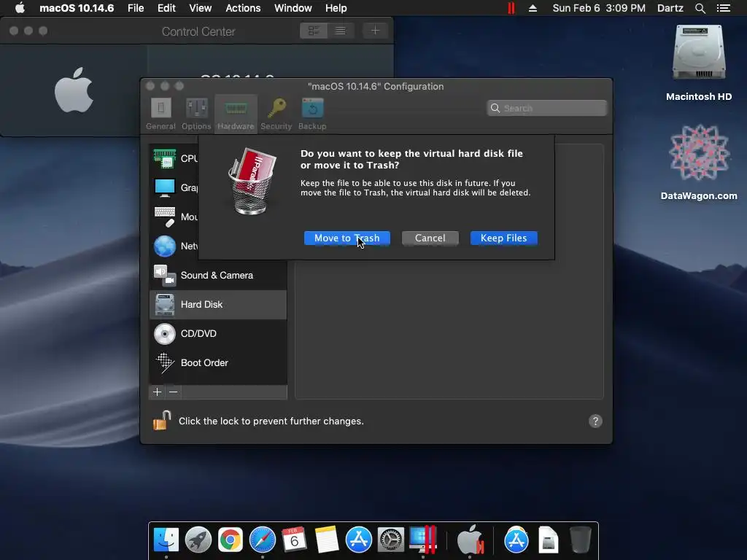This screenshot has height=560, width=747.
Task: Click macOS virtual machine Apple icon in Dock
Action: click(x=471, y=540)
